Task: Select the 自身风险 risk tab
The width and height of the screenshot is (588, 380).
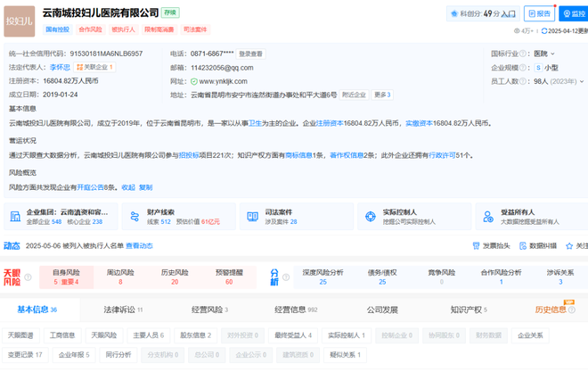Action: click(67, 277)
